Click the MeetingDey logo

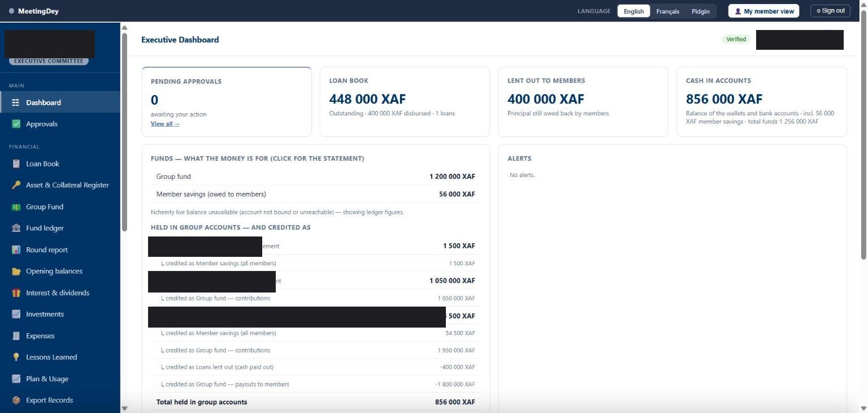[34, 11]
